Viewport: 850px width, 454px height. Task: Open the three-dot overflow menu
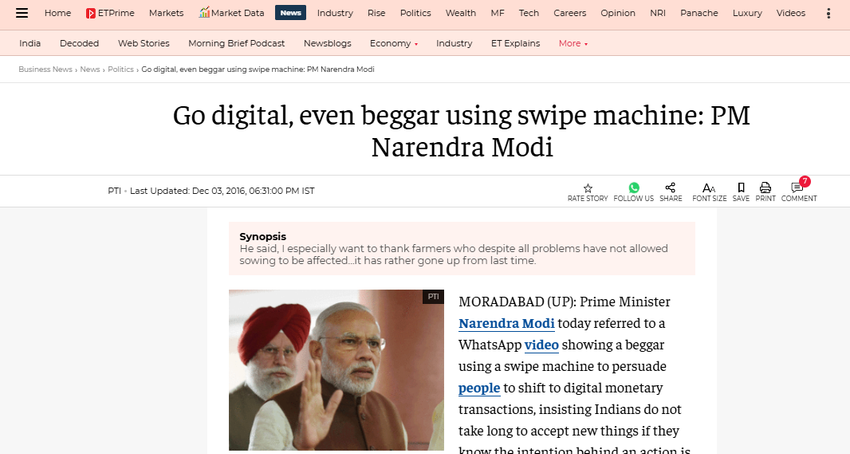828,13
